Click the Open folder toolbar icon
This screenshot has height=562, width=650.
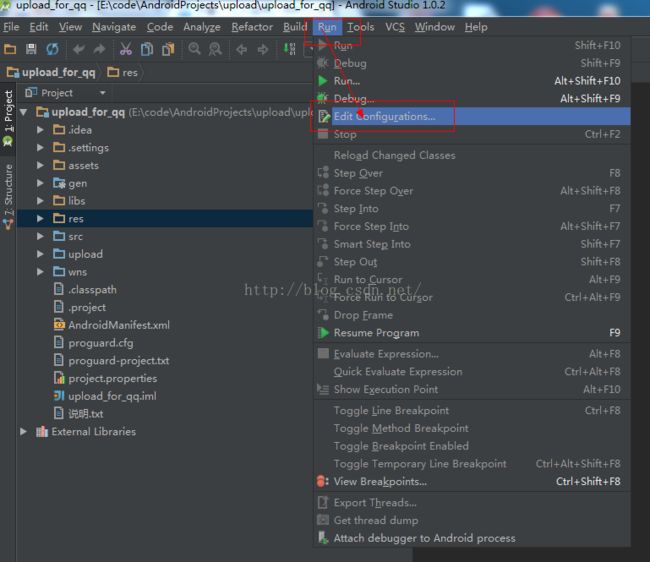click(10, 49)
